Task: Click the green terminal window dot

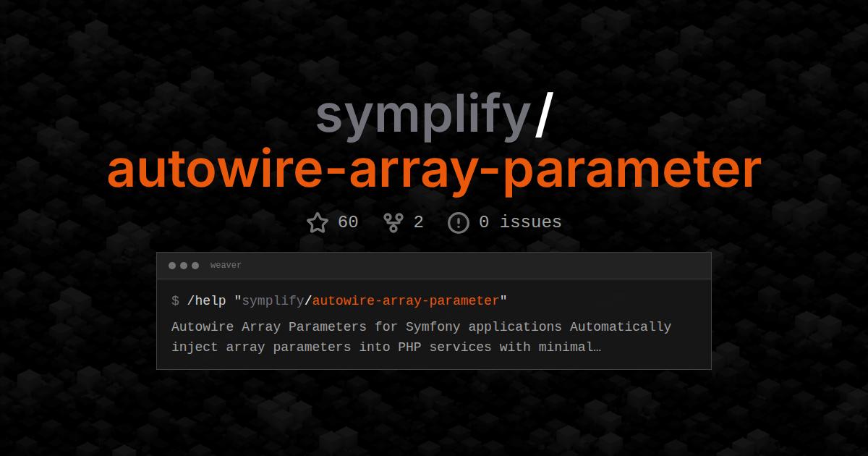Action: pyautogui.click(x=196, y=265)
